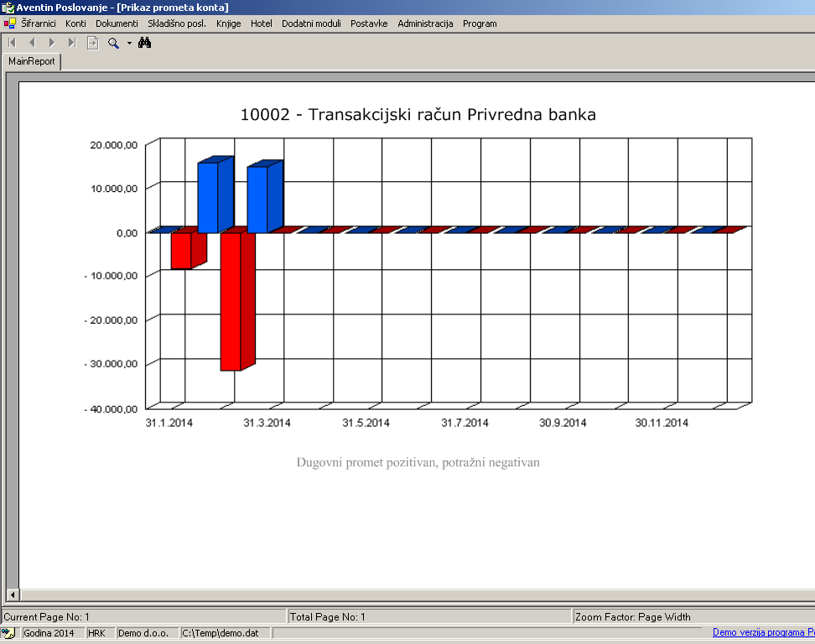Click the tall red bar in chart
Screen dimensions: 815x644
(x=231, y=300)
